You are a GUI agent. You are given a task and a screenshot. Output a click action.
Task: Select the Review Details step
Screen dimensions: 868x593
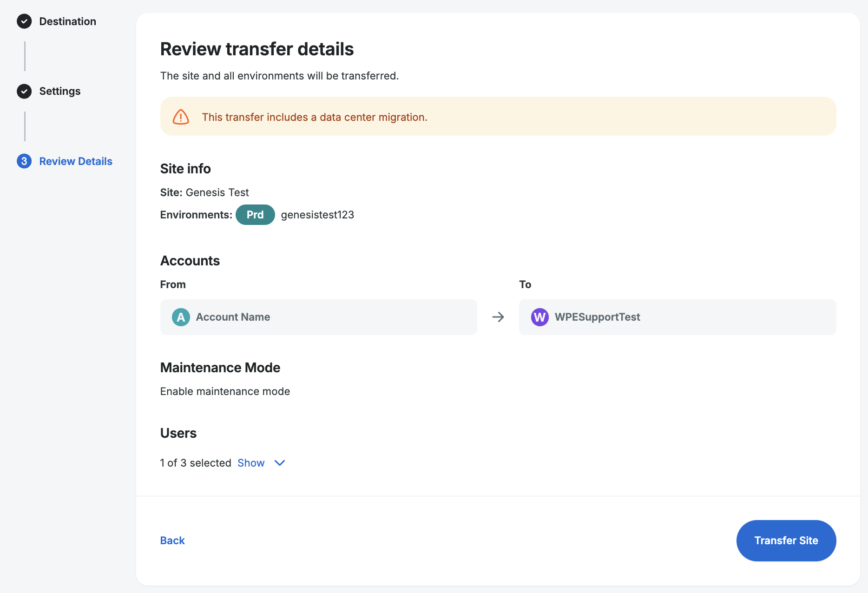pos(76,161)
